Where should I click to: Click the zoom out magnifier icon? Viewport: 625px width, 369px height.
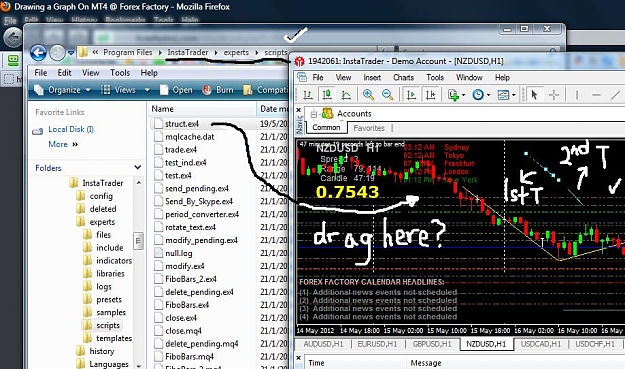[x=387, y=95]
